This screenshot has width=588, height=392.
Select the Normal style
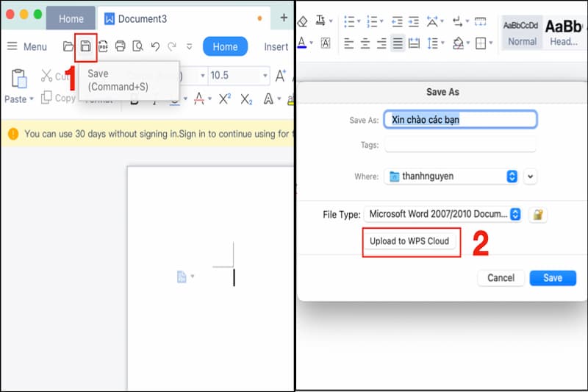click(522, 33)
